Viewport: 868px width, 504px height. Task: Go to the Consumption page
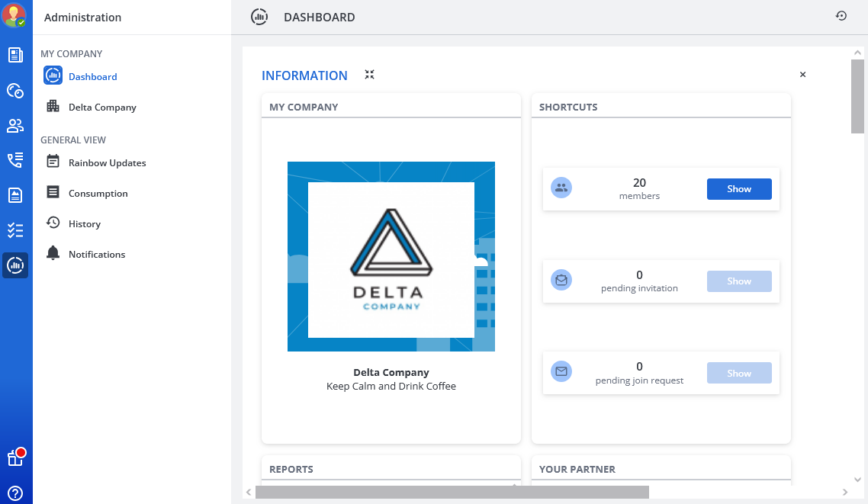(98, 194)
